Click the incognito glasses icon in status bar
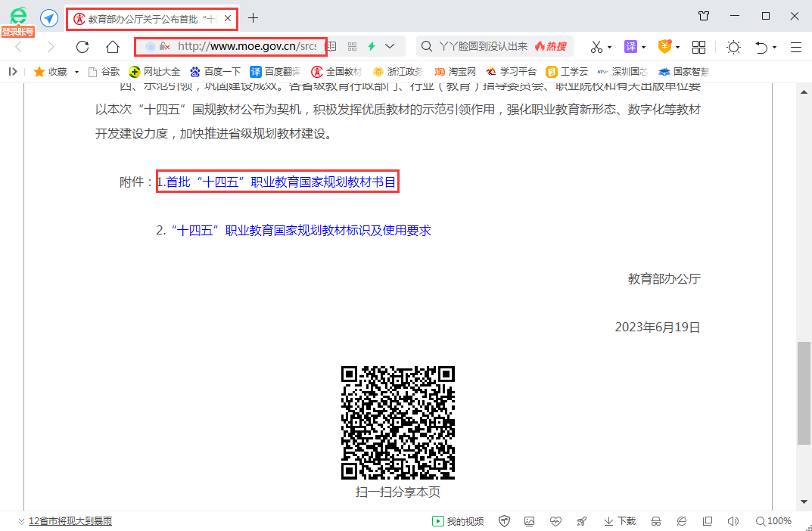812x531 pixels. coord(655,521)
